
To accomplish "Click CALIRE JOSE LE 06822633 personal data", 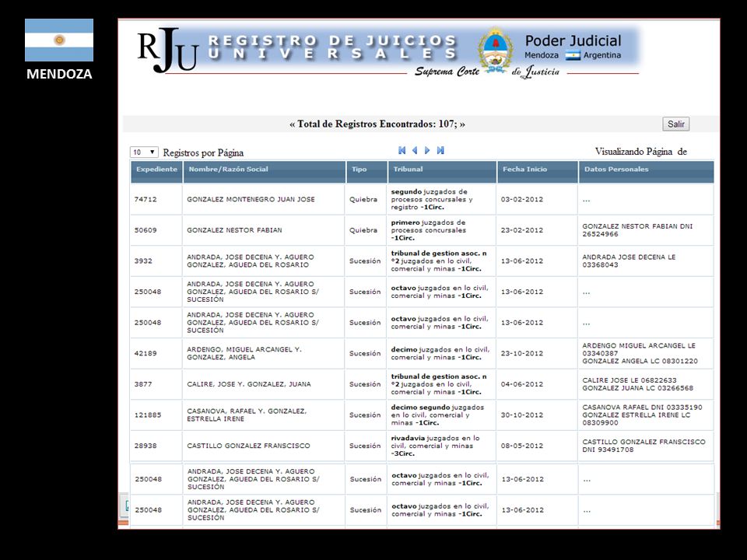I will [630, 380].
